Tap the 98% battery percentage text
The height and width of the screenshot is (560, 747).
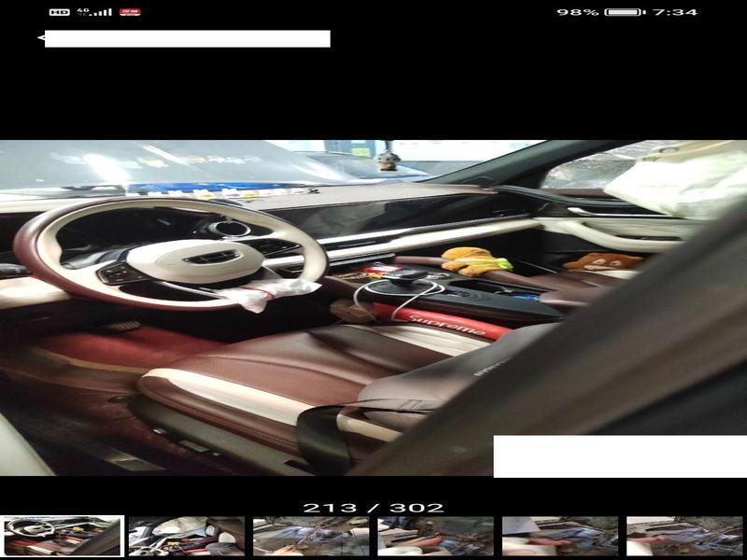pyautogui.click(x=578, y=12)
